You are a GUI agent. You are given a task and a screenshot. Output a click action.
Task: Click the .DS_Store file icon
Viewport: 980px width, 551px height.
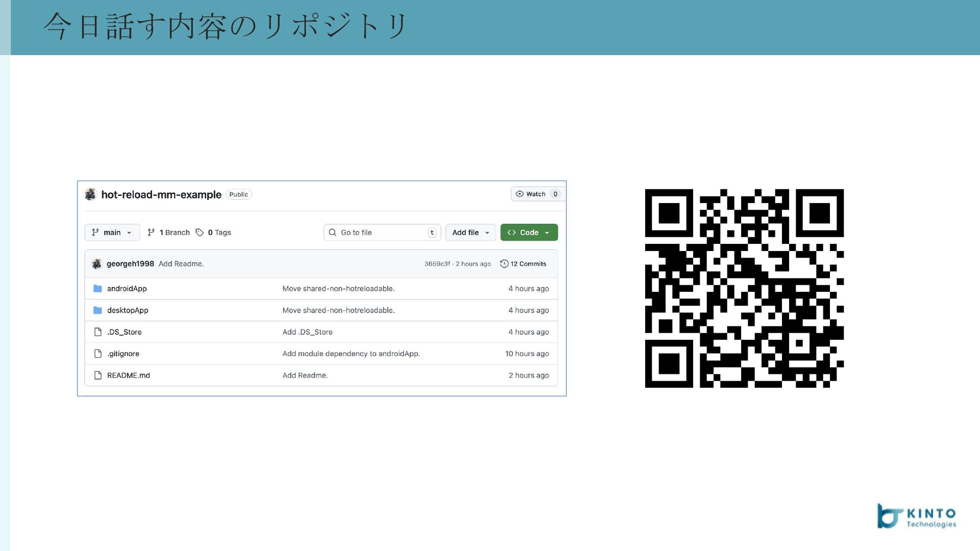97,332
